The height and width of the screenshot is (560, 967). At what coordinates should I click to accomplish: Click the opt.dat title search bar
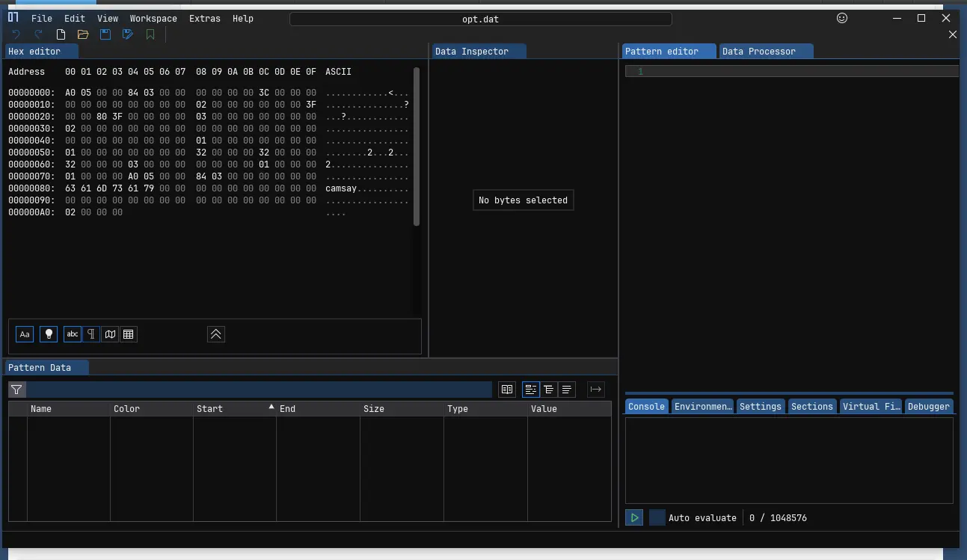480,19
